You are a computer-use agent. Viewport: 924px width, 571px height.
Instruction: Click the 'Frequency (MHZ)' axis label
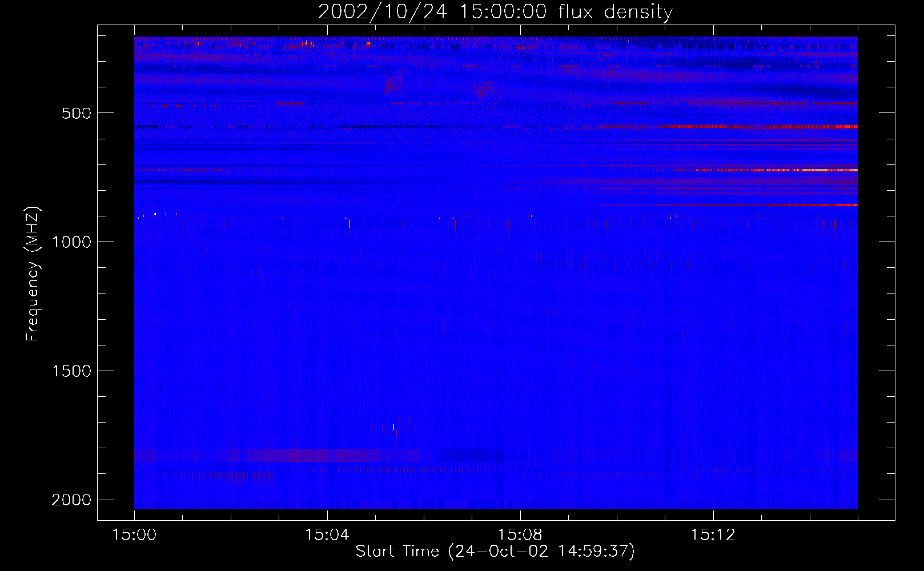(x=33, y=274)
